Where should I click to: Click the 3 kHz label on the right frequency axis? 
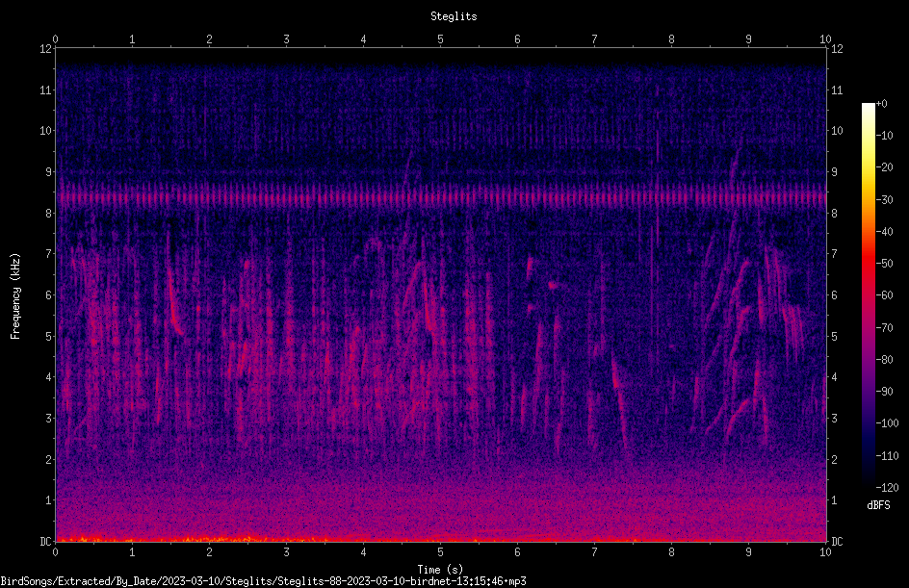tap(834, 419)
